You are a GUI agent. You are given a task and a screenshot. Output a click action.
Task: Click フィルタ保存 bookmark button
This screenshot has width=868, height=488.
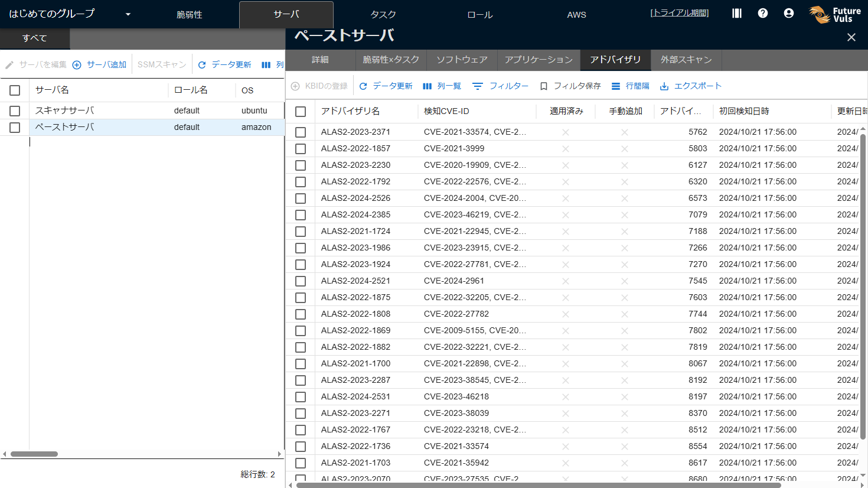570,86
